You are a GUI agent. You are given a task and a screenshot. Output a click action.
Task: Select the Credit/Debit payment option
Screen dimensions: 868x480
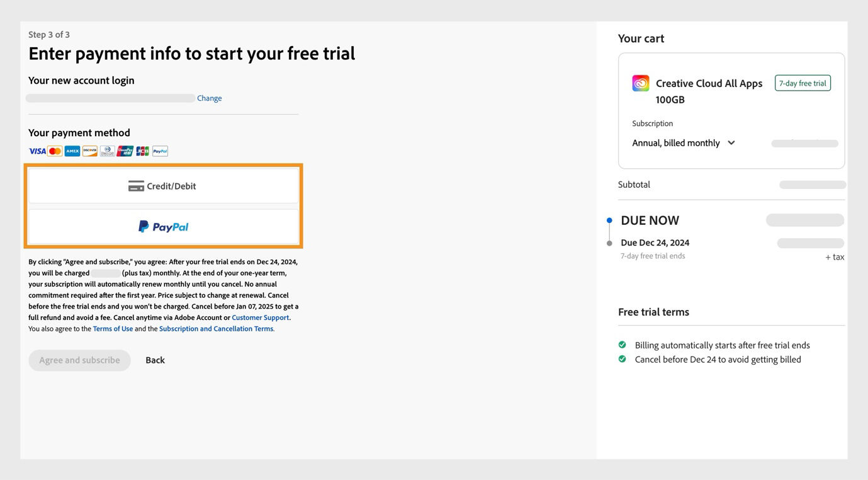point(164,186)
